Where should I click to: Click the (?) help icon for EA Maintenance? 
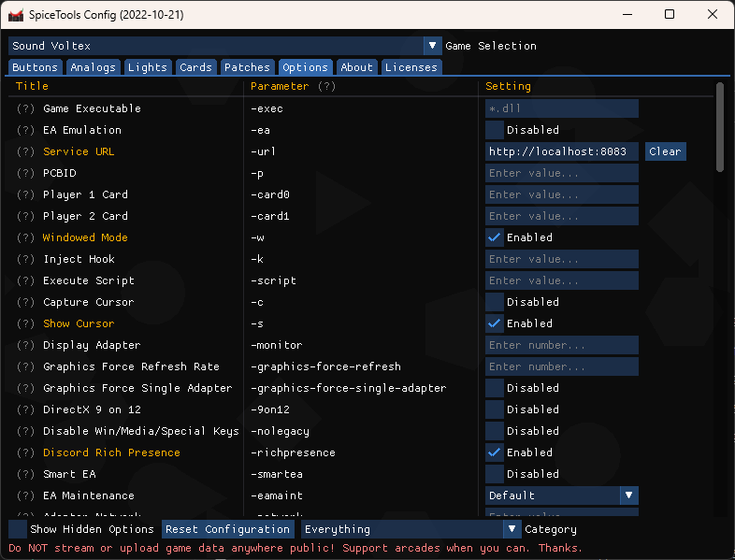(x=25, y=495)
